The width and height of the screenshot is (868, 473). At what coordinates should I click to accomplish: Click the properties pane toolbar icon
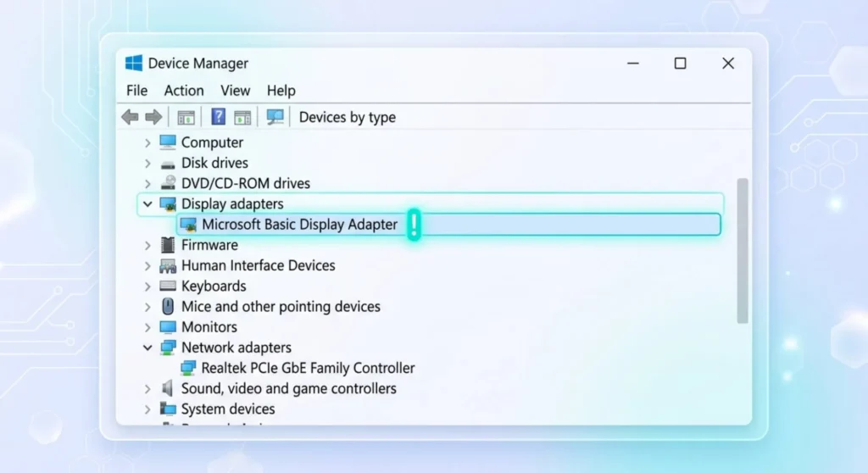tap(242, 117)
